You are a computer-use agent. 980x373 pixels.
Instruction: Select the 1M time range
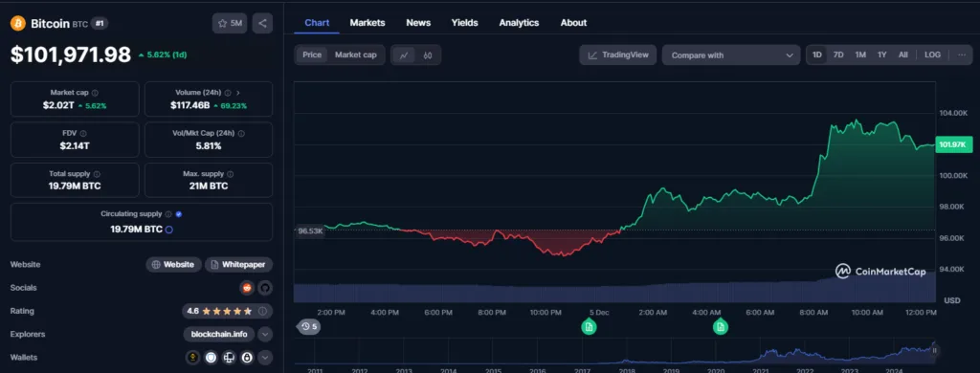click(860, 55)
